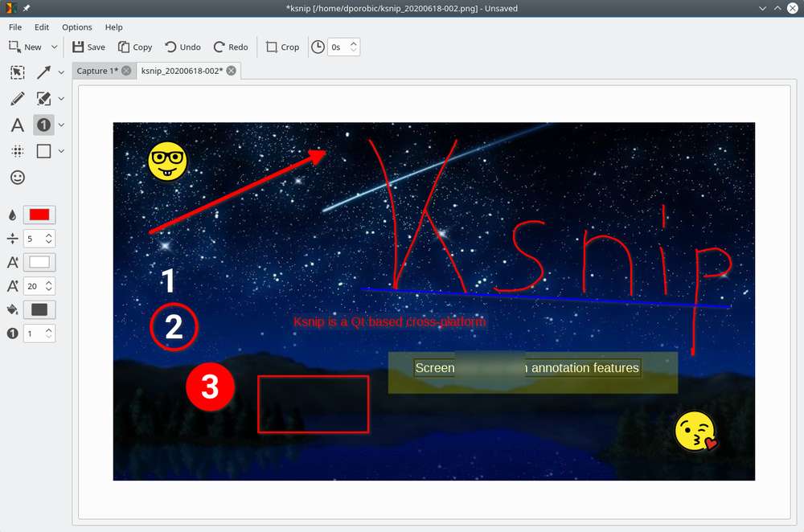The height and width of the screenshot is (532, 804).
Task: Open the number tool variants dropdown
Action: (x=61, y=125)
